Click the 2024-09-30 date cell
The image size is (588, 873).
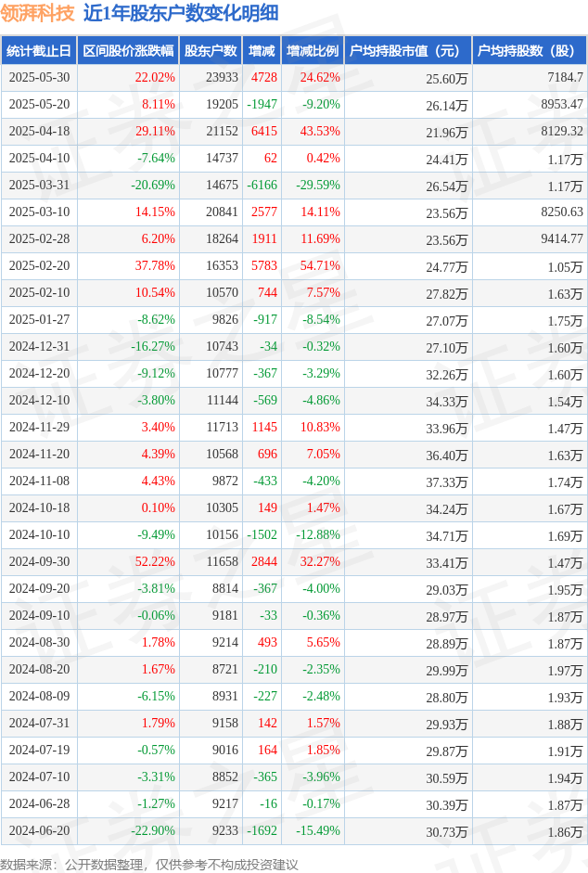(x=40, y=562)
